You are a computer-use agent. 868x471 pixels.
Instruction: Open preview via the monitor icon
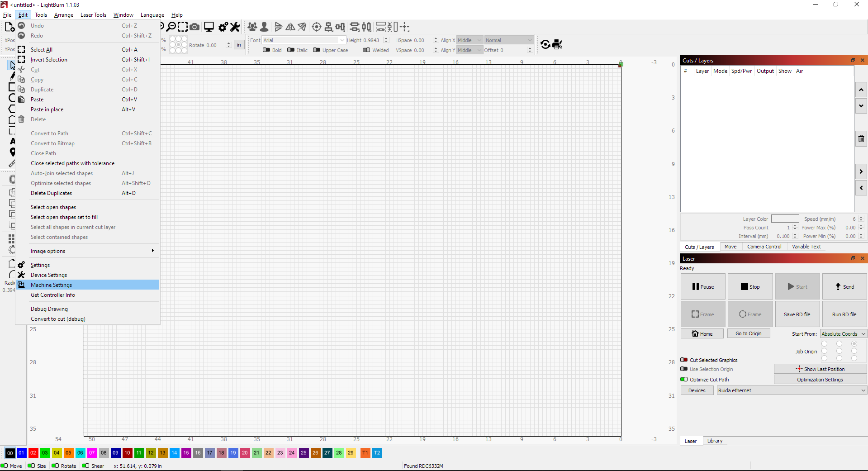pos(209,27)
